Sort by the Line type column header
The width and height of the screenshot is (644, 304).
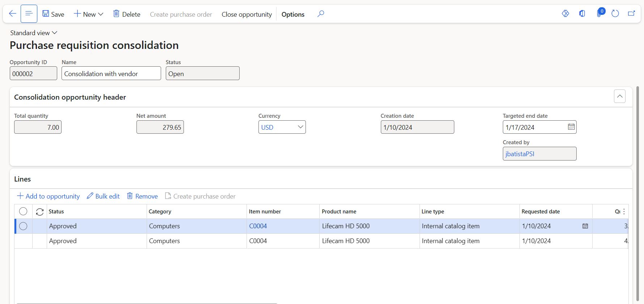tap(433, 212)
